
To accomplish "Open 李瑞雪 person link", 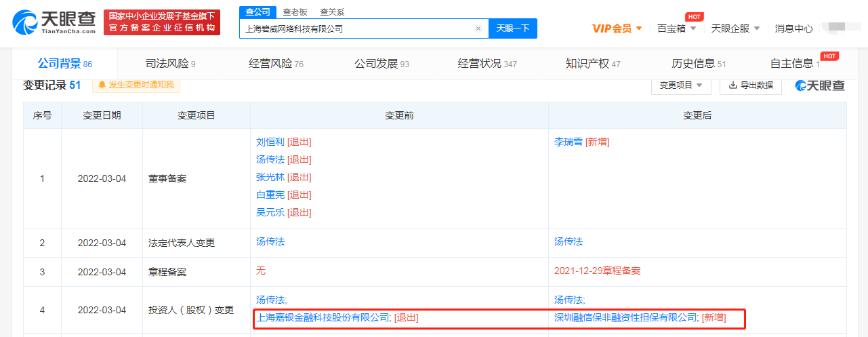I will click(569, 142).
